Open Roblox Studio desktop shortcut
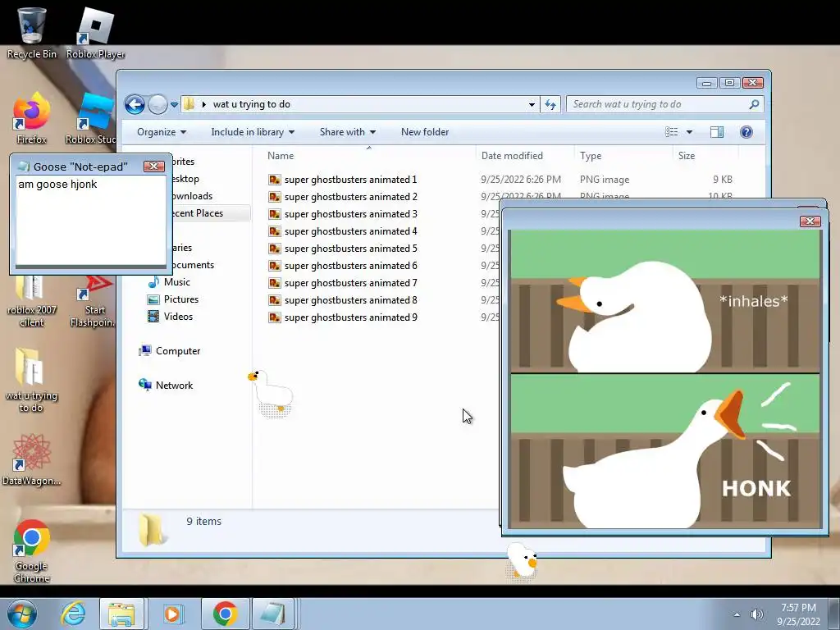This screenshot has height=630, width=840. [91, 119]
